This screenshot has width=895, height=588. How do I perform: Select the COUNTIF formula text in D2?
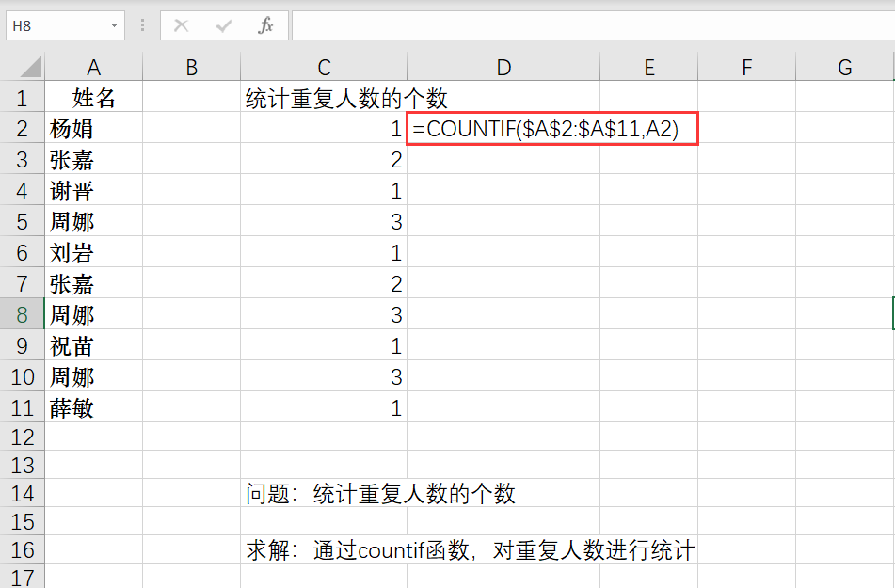pyautogui.click(x=545, y=129)
